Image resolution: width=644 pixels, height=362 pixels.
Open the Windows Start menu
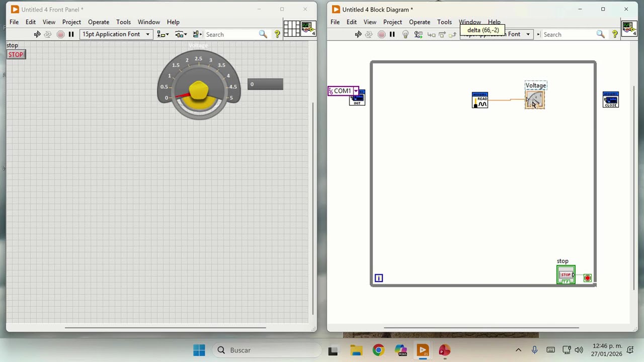199,350
